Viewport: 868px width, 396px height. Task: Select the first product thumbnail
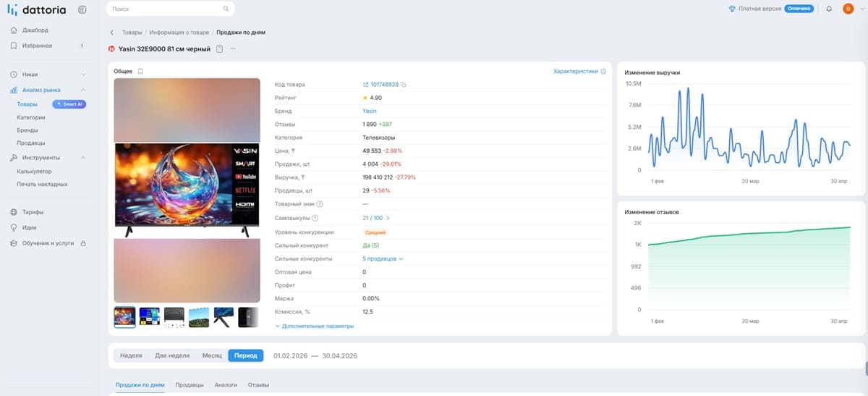124,317
